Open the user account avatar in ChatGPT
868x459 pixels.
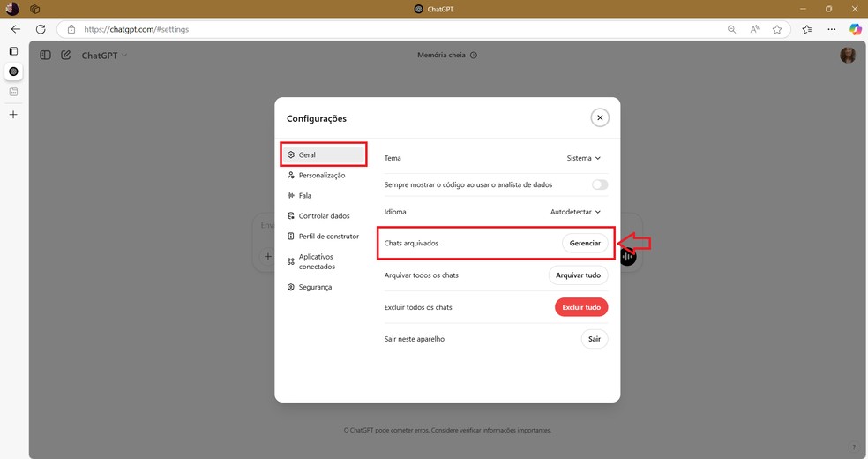[x=848, y=56]
